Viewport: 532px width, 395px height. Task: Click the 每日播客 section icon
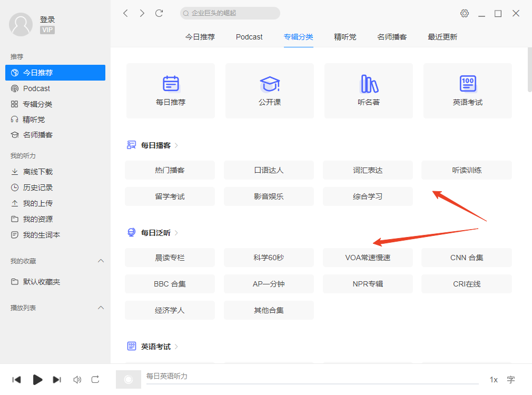pyautogui.click(x=131, y=145)
